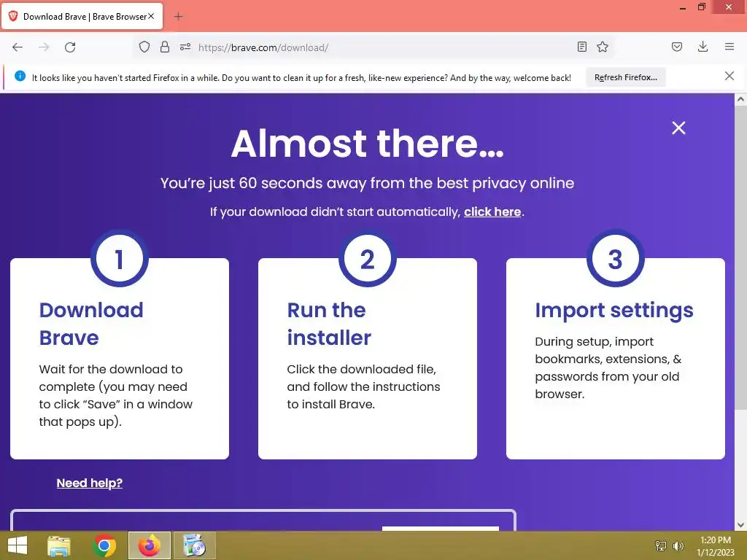Open site permissions icon in address bar

[x=185, y=47]
